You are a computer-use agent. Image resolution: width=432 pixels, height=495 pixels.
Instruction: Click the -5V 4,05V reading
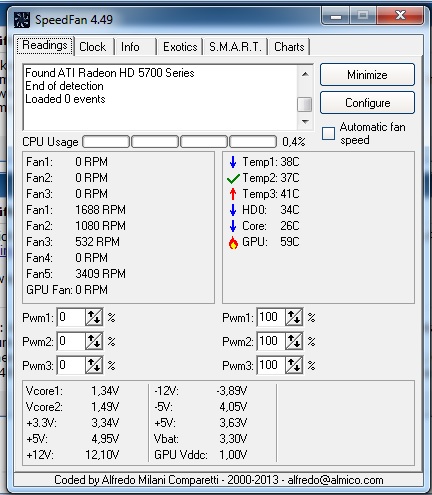click(200, 407)
